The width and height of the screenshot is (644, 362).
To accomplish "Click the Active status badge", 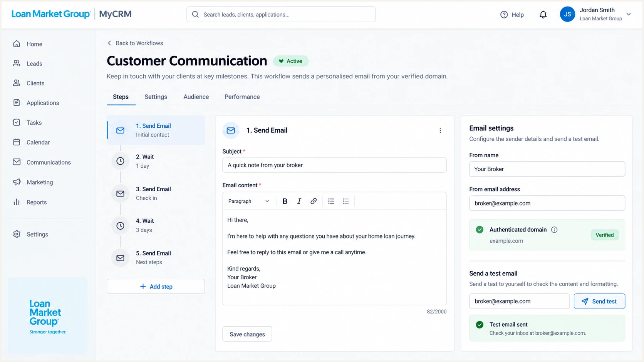I will click(291, 61).
